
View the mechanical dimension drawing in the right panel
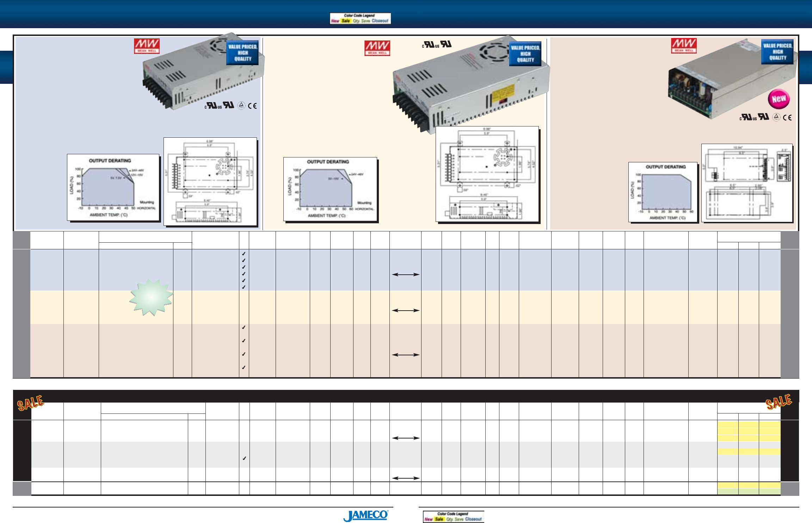coord(747,183)
